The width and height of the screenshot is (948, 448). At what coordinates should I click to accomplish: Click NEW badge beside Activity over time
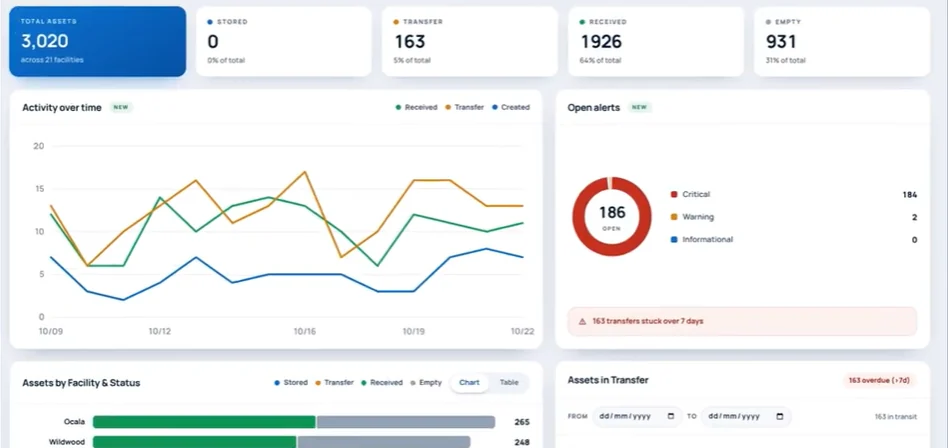click(x=121, y=108)
